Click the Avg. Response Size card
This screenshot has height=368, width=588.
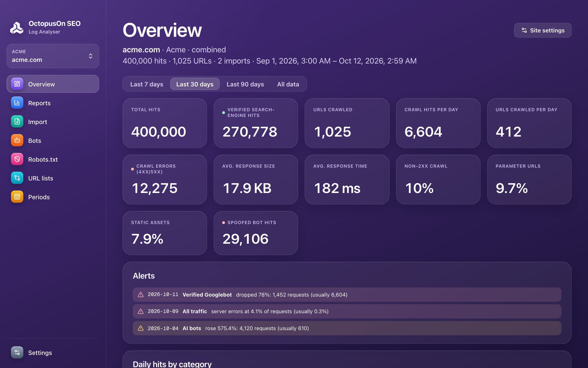pyautogui.click(x=256, y=179)
